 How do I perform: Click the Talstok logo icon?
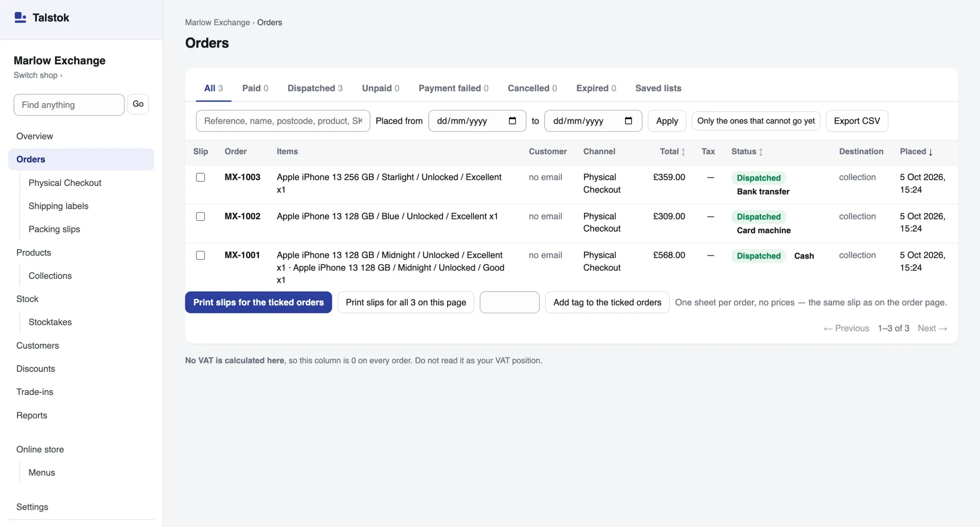[x=20, y=18]
